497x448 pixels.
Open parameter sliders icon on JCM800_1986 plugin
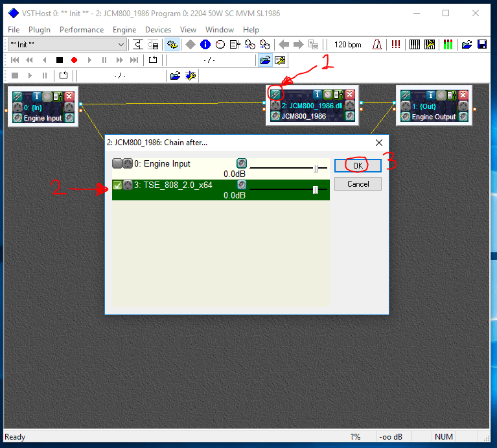coord(338,94)
